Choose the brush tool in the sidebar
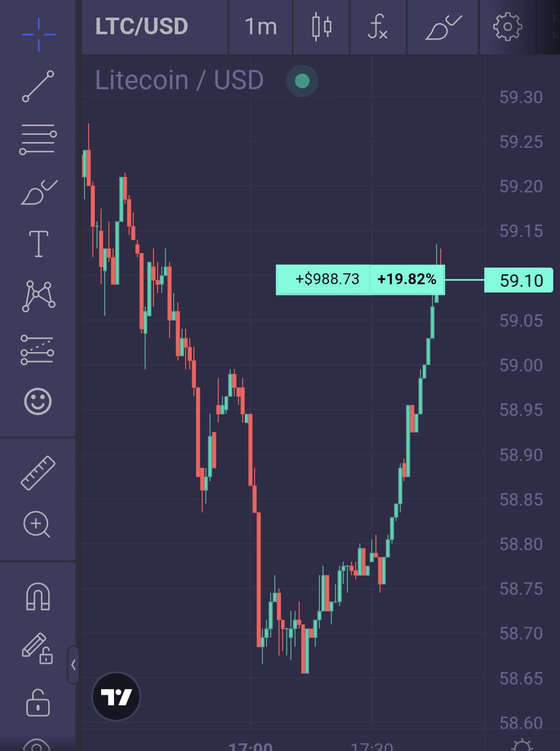The image size is (560, 751). click(x=39, y=192)
